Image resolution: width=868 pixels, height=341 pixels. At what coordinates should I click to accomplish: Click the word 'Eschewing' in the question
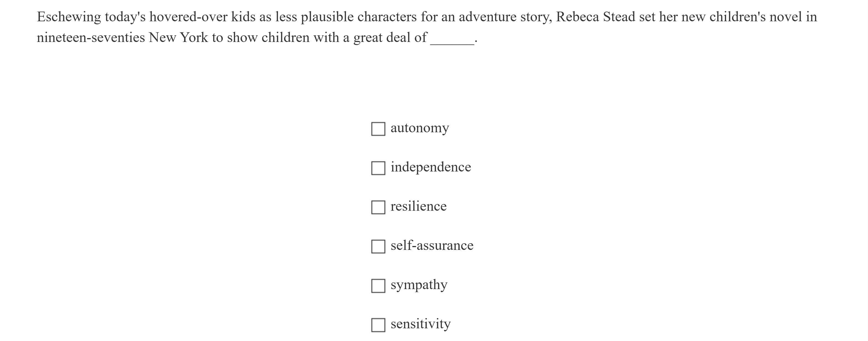tap(69, 17)
